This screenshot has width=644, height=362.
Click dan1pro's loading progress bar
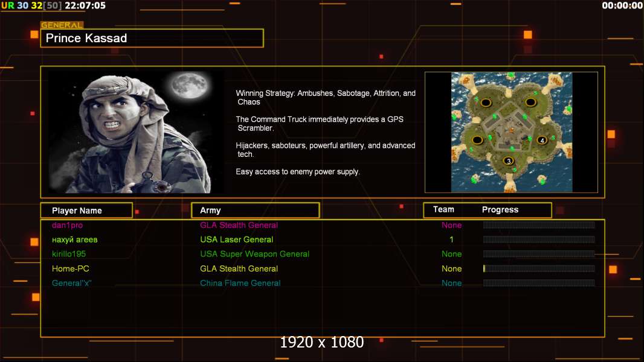[x=539, y=224]
